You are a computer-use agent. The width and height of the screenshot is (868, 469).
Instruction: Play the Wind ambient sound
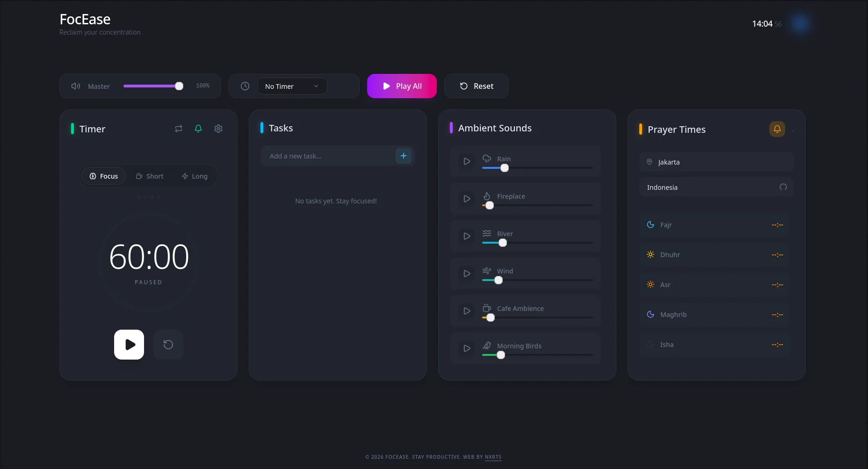(467, 274)
